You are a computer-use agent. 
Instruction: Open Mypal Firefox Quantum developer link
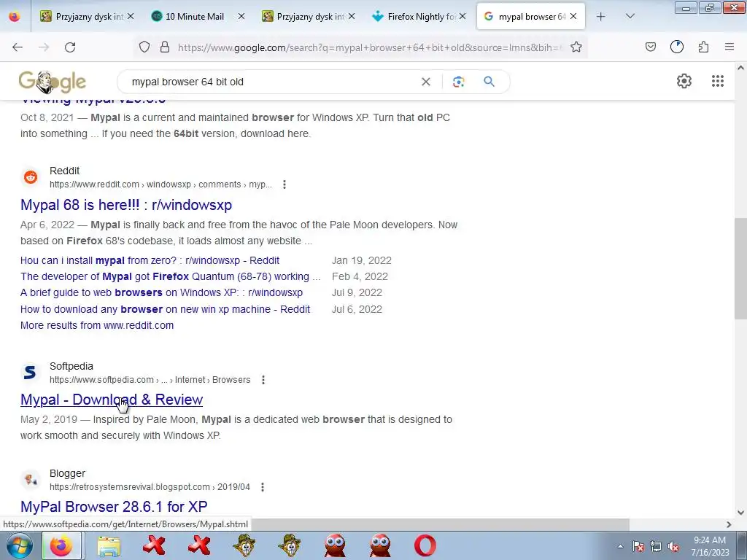point(171,276)
